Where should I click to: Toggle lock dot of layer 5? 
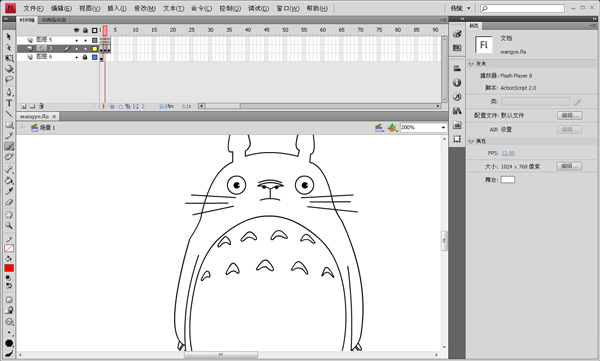pos(85,40)
